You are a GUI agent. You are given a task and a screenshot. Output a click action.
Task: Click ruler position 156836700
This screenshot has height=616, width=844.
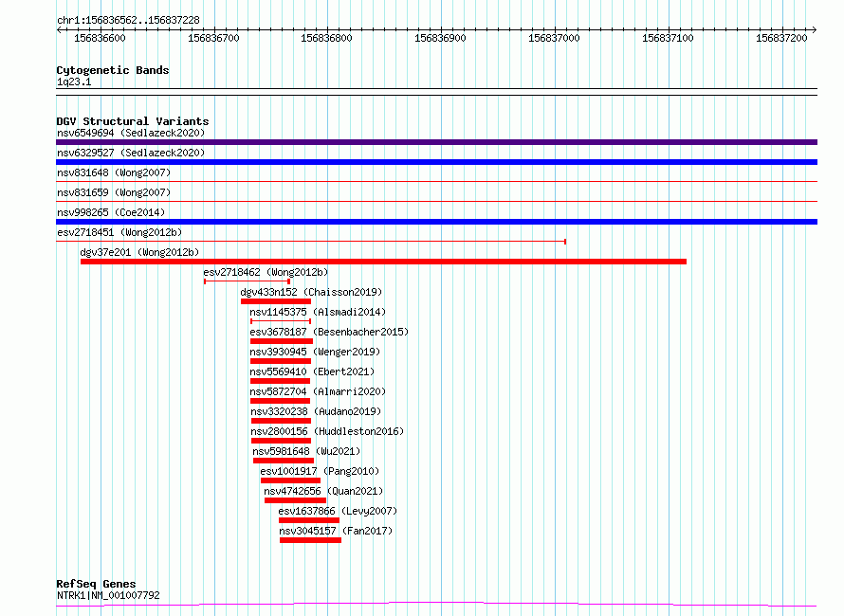(x=213, y=38)
